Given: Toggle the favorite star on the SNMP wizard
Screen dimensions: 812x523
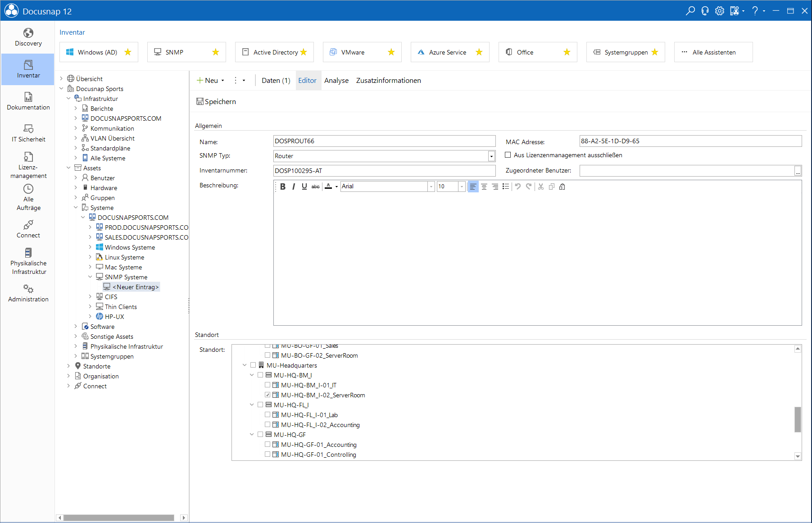Looking at the screenshot, I should [216, 52].
